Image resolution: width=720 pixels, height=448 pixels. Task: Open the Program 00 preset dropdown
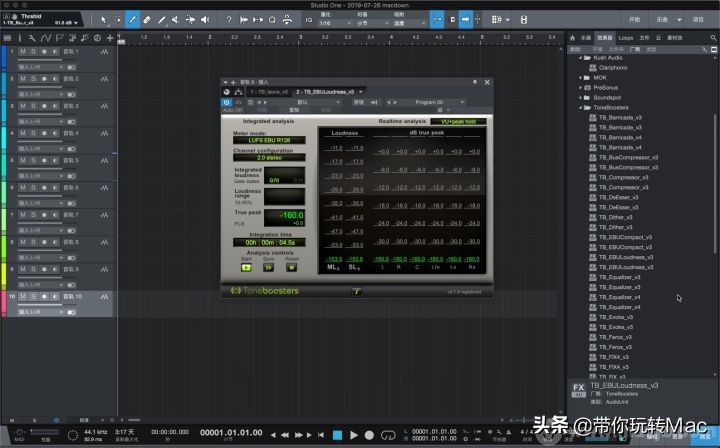433,102
